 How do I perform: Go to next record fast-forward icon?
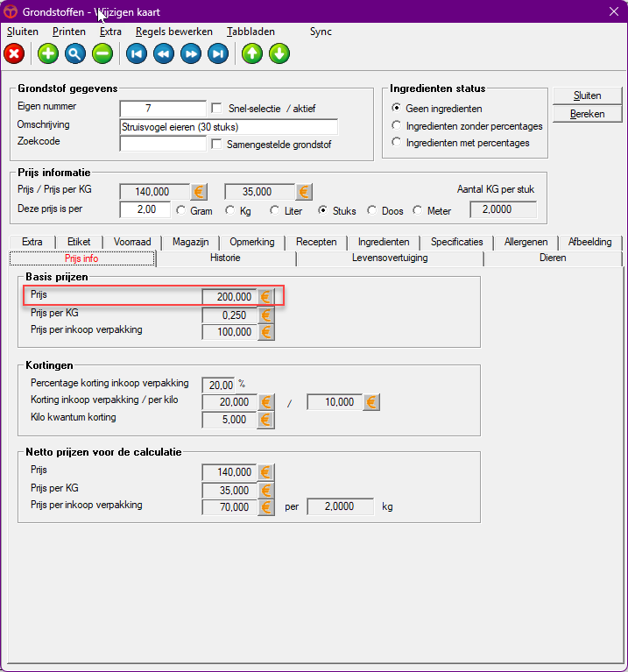pos(191,53)
